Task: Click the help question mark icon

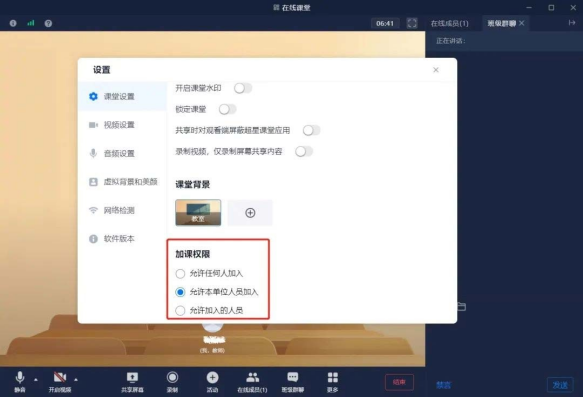Action: point(48,23)
